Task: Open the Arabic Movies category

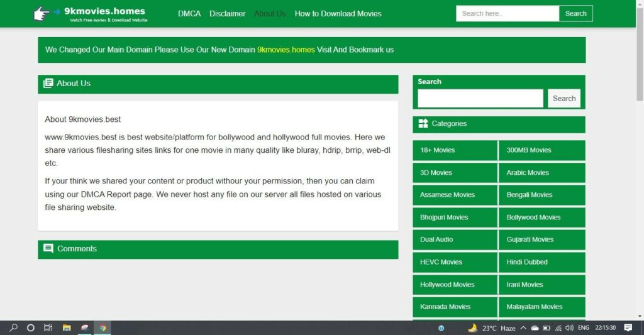Action: point(541,173)
